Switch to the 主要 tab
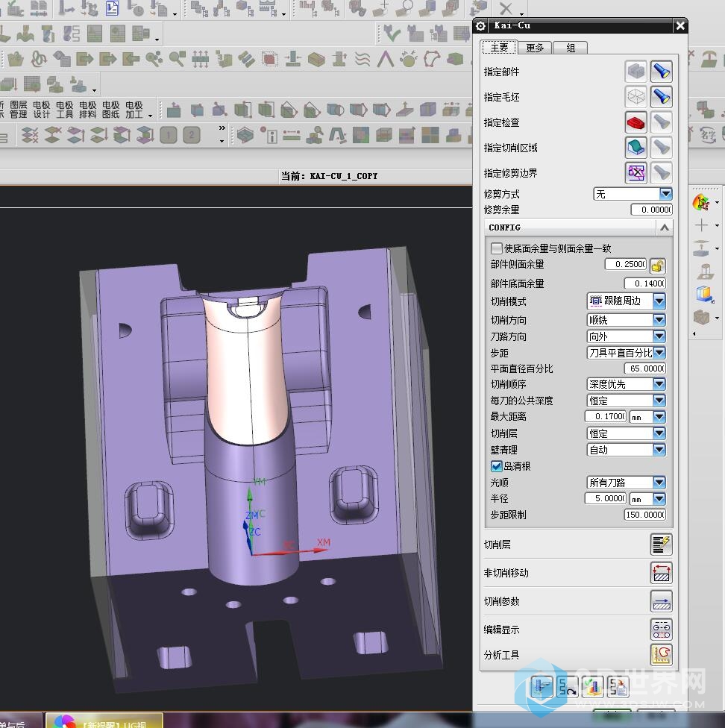The width and height of the screenshot is (725, 728). [x=499, y=48]
